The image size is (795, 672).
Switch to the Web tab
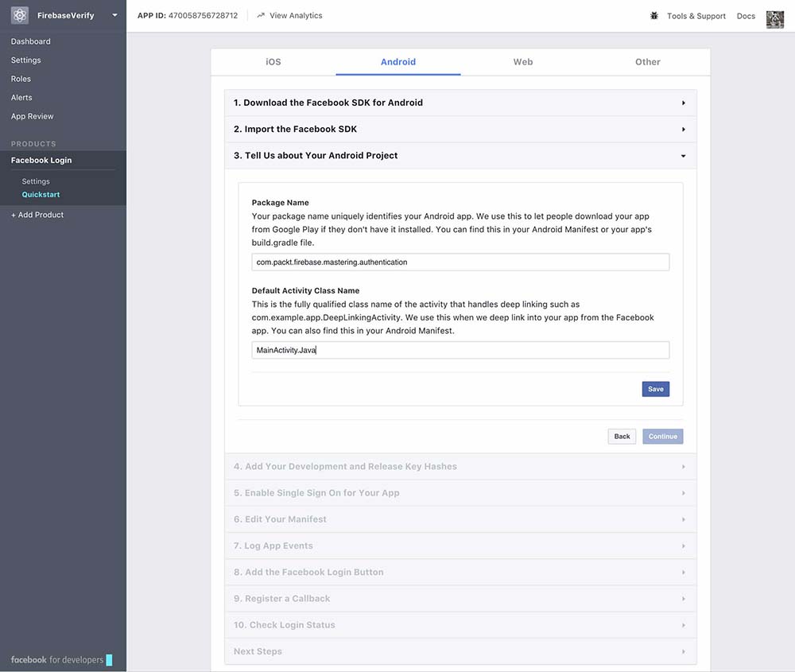(523, 62)
